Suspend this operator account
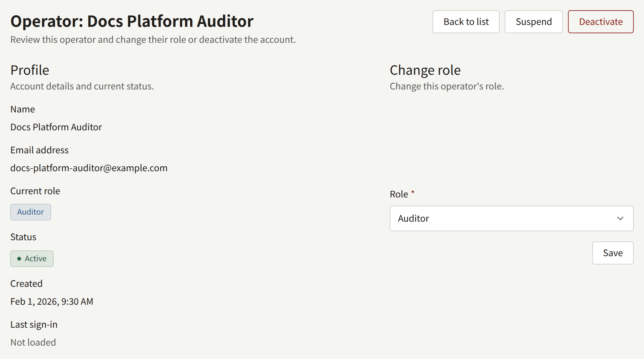Viewport: 644px width, 359px height. 533,22
